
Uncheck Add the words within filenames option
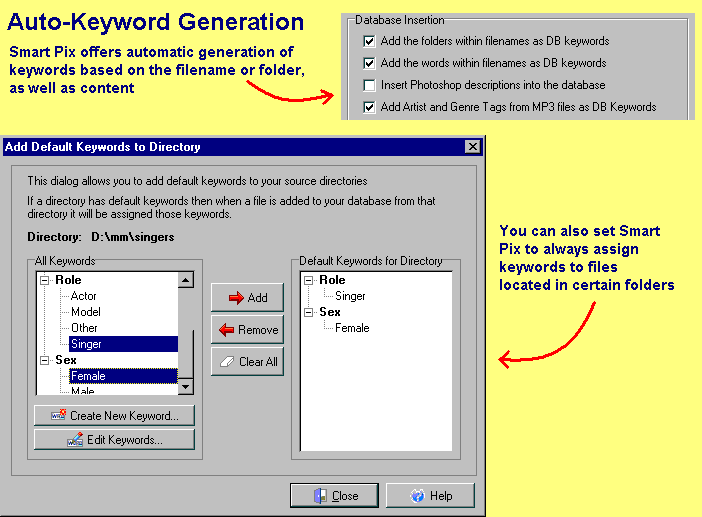tap(369, 63)
